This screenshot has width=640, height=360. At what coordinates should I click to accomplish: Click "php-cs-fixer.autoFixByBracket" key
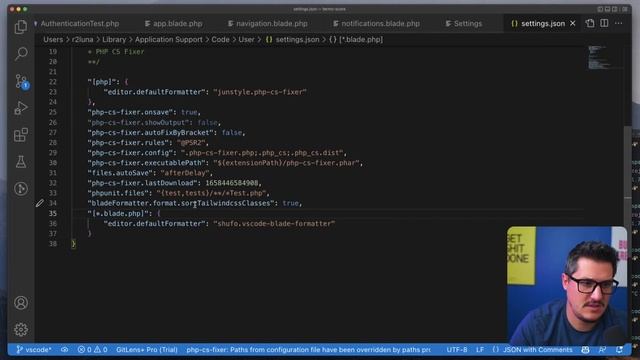click(x=152, y=133)
